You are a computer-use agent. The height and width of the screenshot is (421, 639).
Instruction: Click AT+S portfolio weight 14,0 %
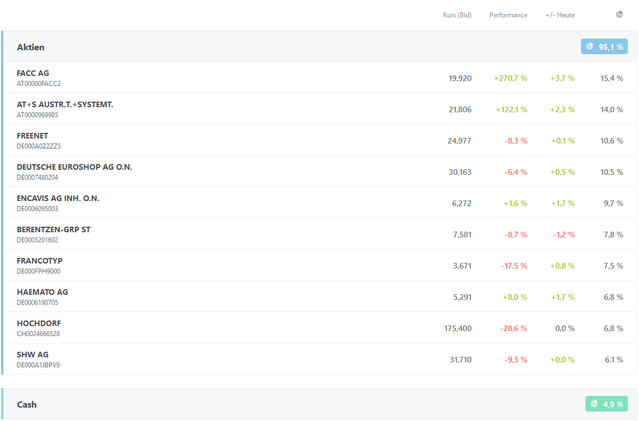click(x=612, y=110)
